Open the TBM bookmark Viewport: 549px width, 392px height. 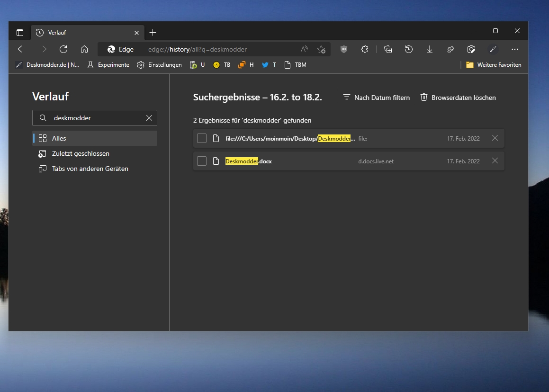point(295,65)
